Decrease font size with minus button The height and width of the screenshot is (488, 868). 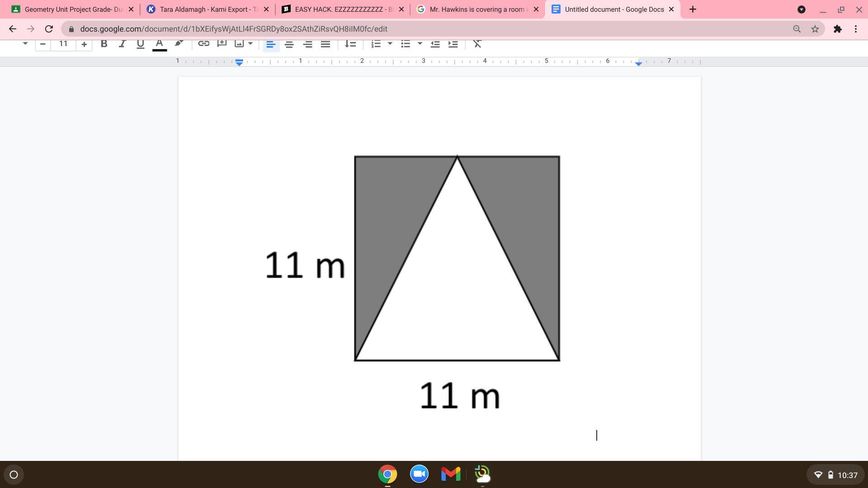pos(43,44)
